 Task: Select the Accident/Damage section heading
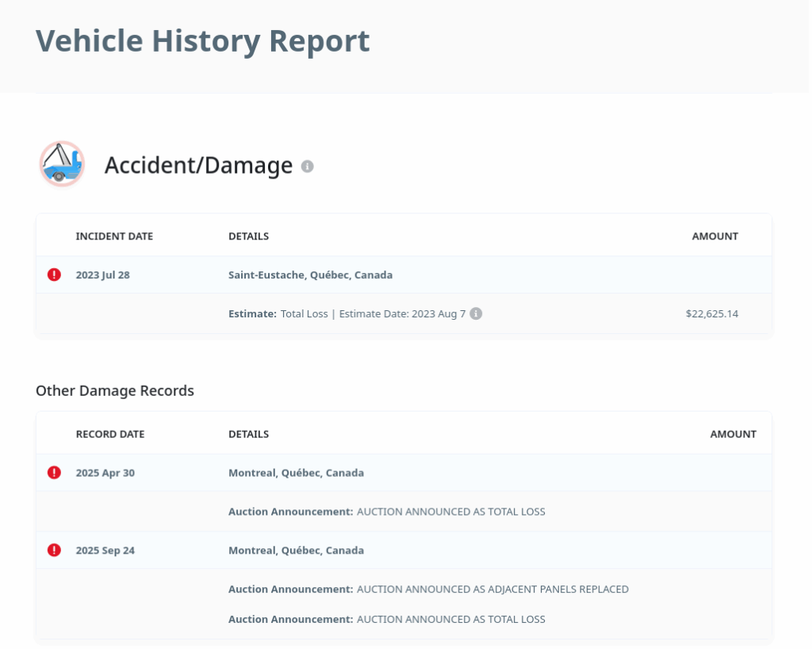tap(198, 165)
